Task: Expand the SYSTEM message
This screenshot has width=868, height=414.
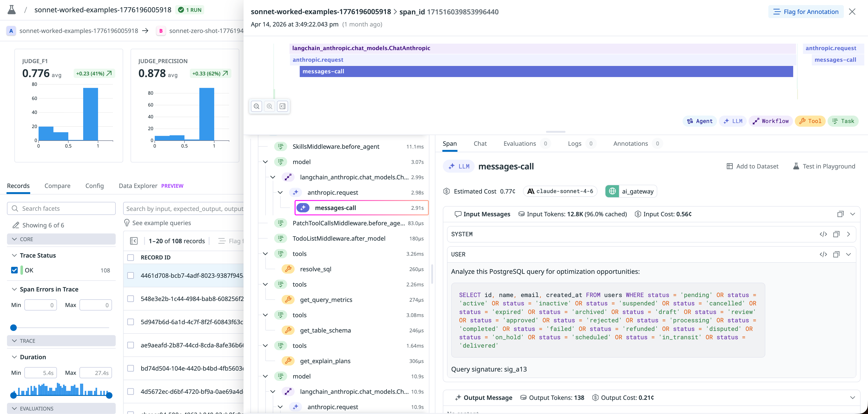Action: tap(849, 234)
